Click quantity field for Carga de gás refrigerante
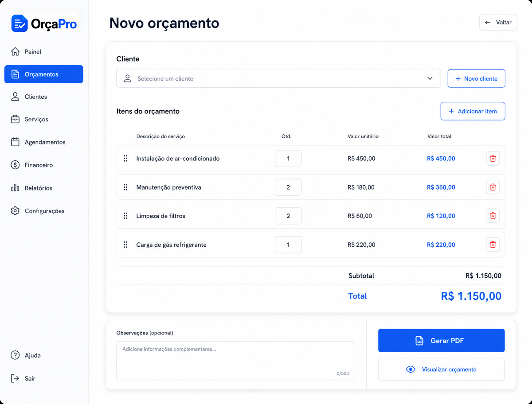The height and width of the screenshot is (404, 532). click(x=288, y=245)
